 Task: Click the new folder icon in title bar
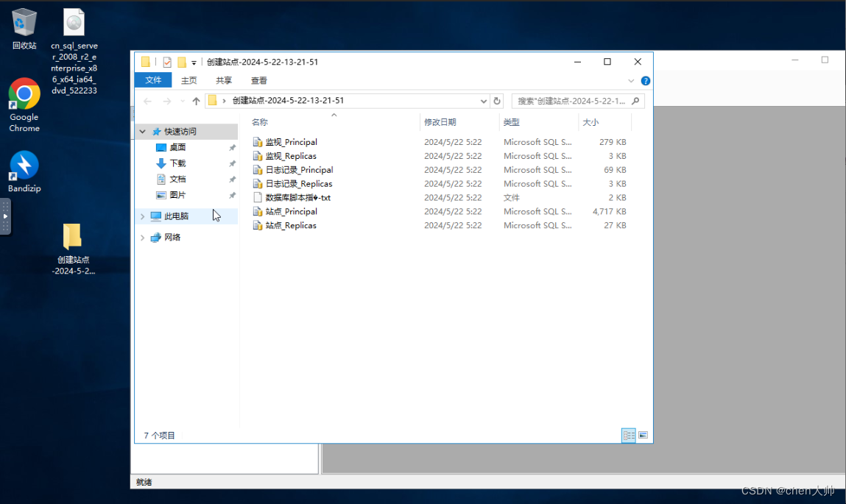(182, 62)
